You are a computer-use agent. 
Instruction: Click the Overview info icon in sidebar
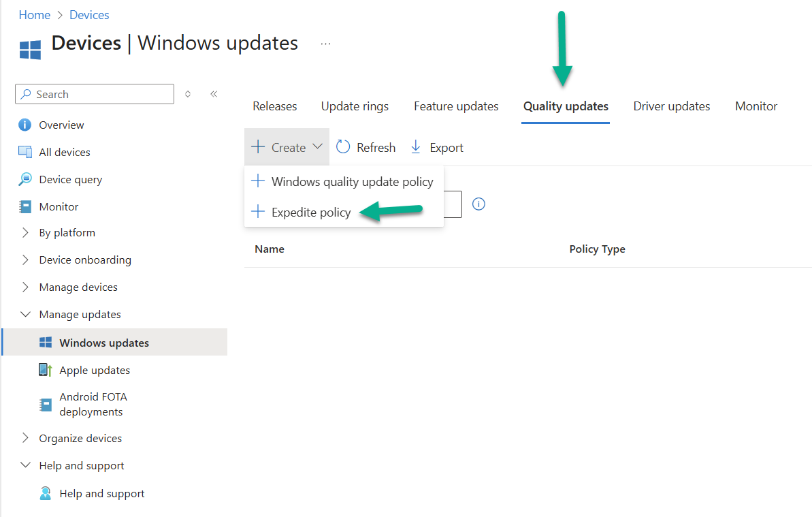(25, 125)
